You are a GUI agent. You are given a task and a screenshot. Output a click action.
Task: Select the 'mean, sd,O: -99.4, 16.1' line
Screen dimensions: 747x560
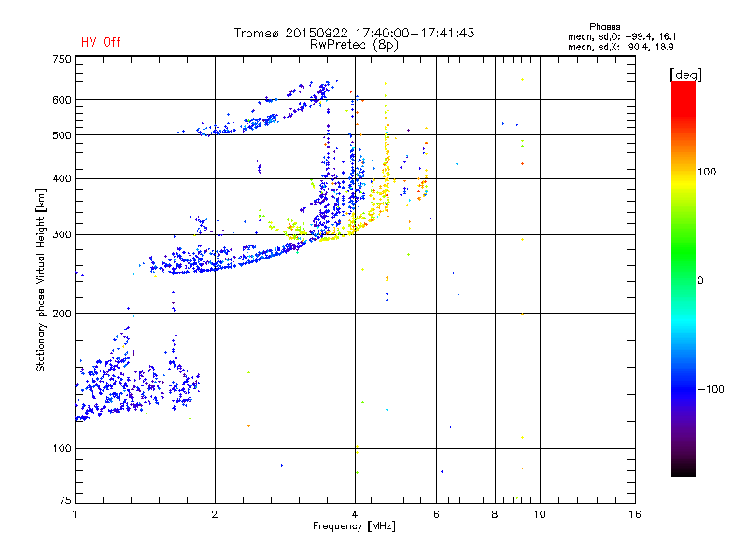coord(622,36)
